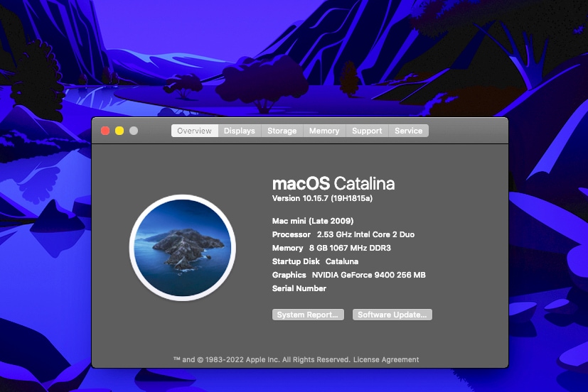The width and height of the screenshot is (588, 392).
Task: Click the gray zoom window button
Action: click(134, 131)
